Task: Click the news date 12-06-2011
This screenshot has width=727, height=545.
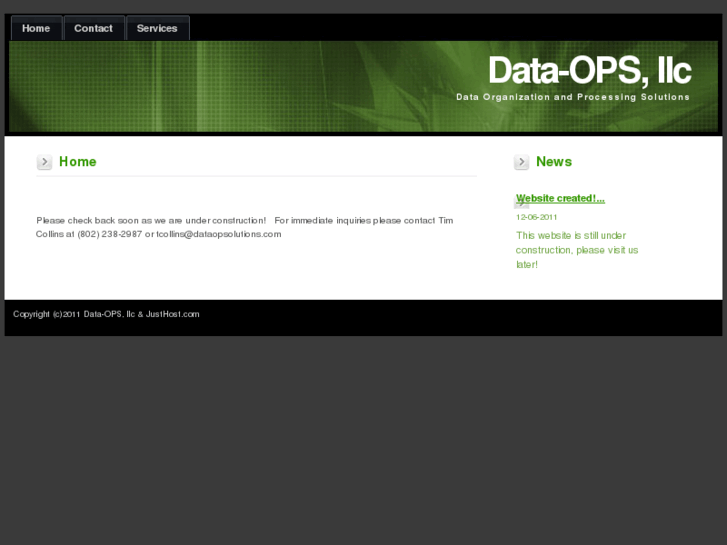Action: 536,217
